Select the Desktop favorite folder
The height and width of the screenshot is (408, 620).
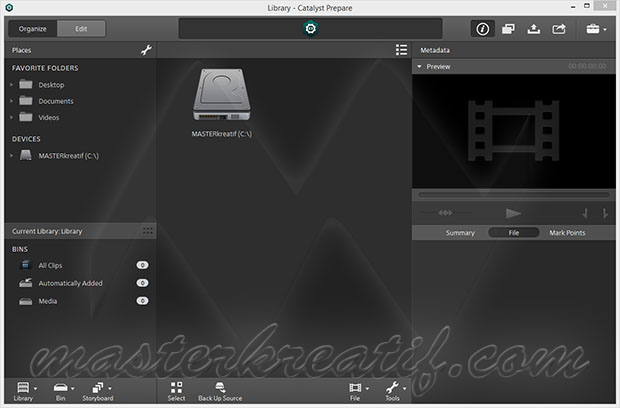click(51, 85)
